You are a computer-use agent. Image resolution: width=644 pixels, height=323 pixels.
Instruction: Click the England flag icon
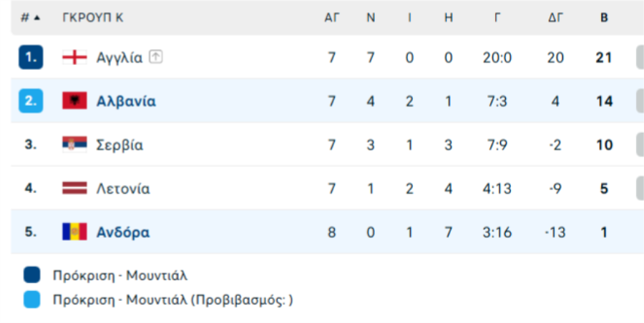(74, 57)
